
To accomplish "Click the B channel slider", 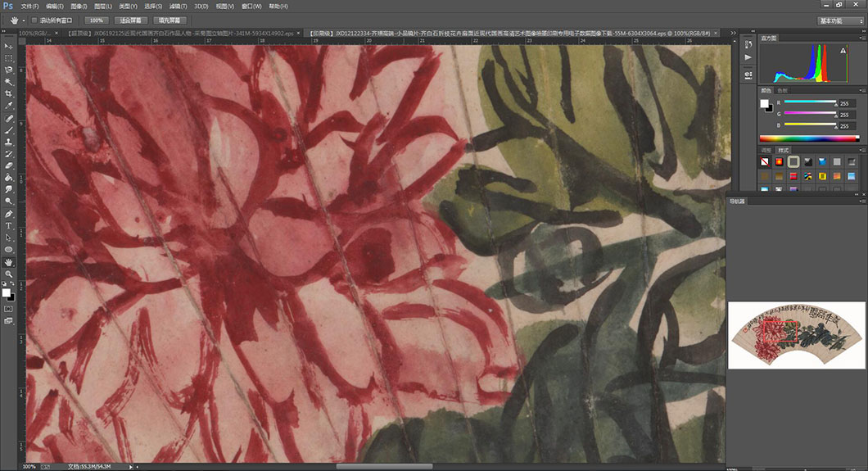I will click(810, 125).
